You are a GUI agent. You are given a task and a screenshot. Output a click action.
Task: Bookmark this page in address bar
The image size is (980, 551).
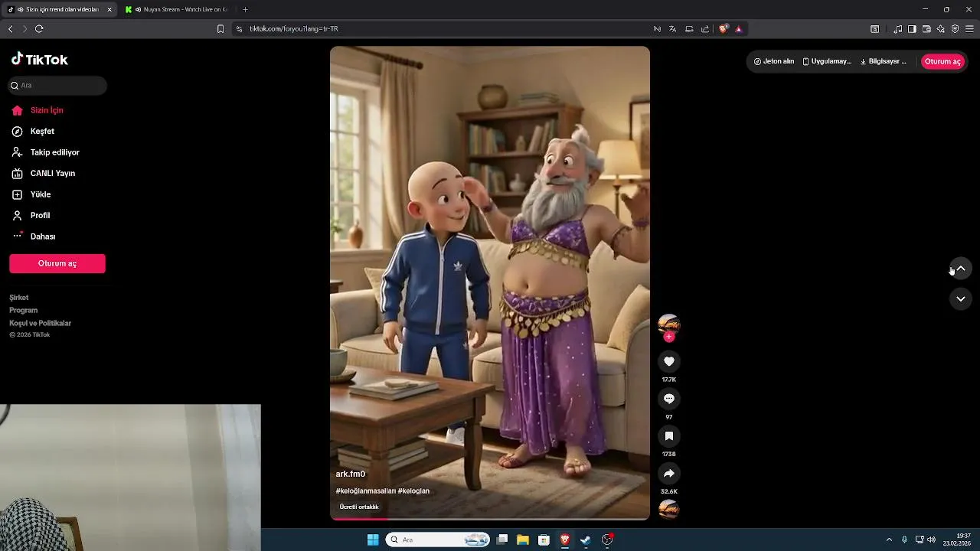220,29
